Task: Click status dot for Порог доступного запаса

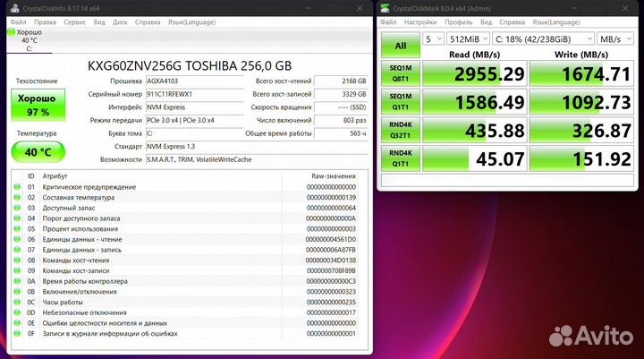Action: [17, 218]
